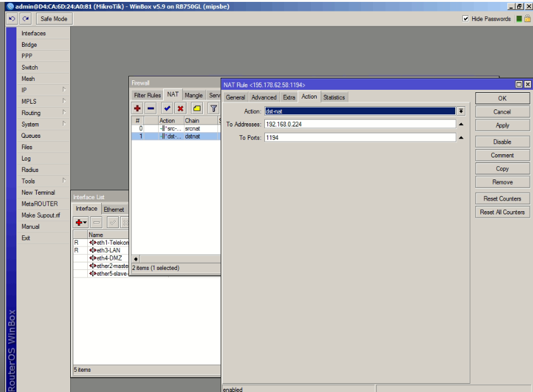Screen dimensions: 533x392
Task: Add new firewall NAT rule with red plus
Action: [x=137, y=109]
